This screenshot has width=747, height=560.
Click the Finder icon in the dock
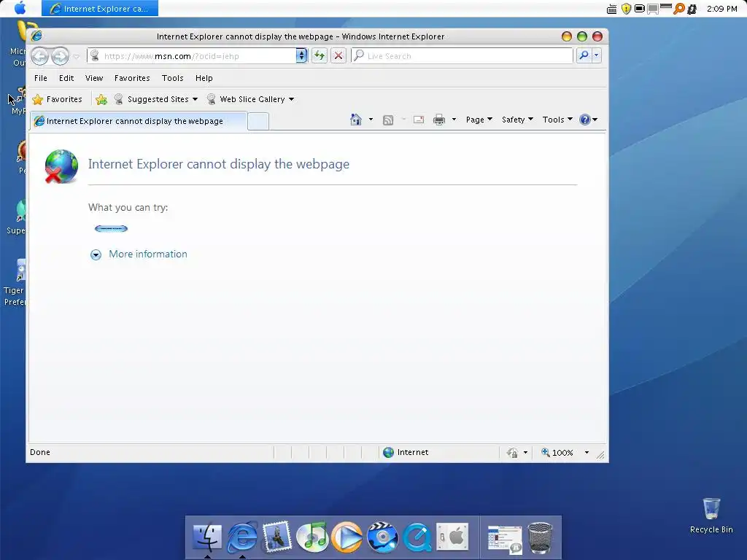pyautogui.click(x=207, y=537)
